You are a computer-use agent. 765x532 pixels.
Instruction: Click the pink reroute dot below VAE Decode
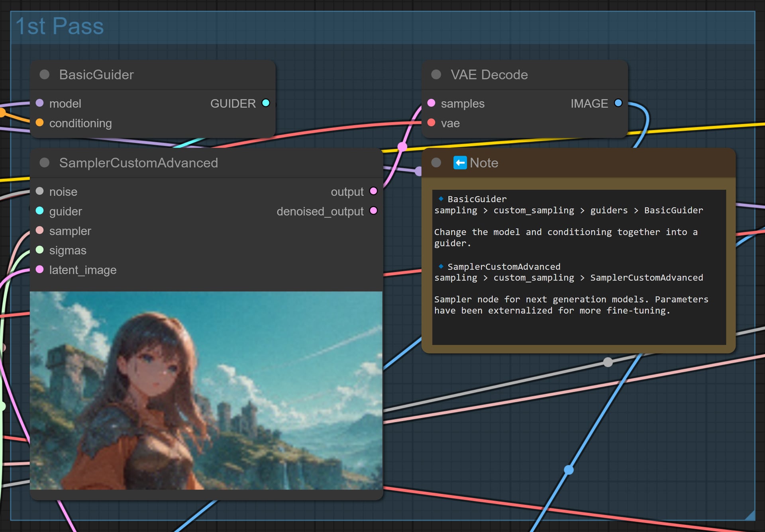(402, 147)
